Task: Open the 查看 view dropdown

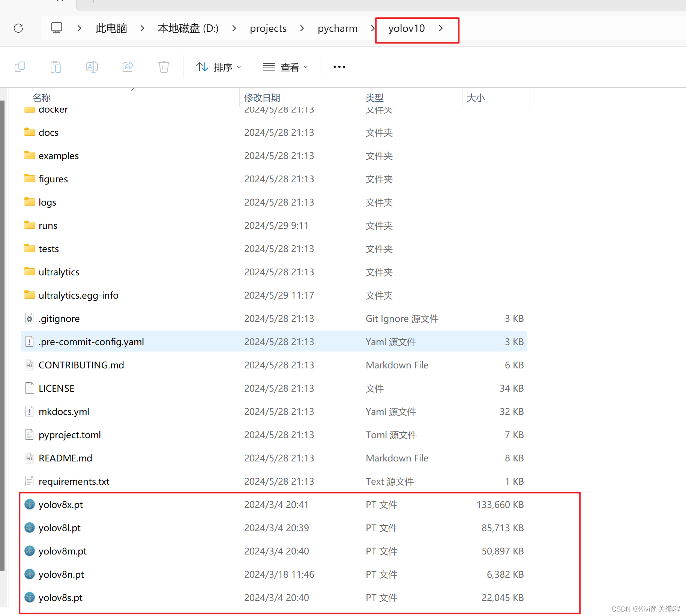Action: [285, 67]
